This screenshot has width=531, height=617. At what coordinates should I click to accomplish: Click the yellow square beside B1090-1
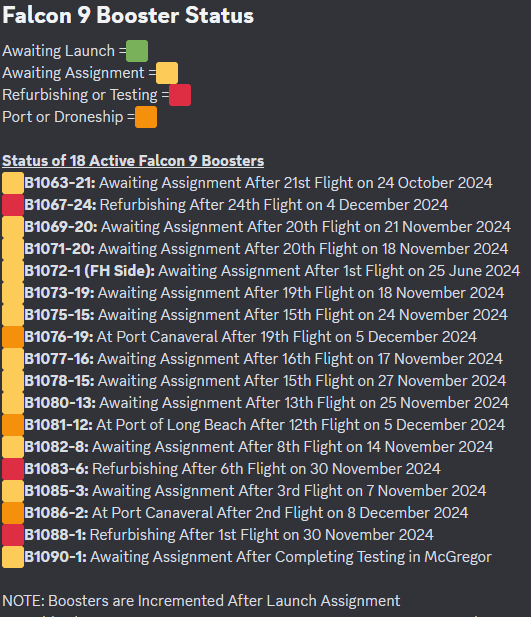pyautogui.click(x=13, y=557)
